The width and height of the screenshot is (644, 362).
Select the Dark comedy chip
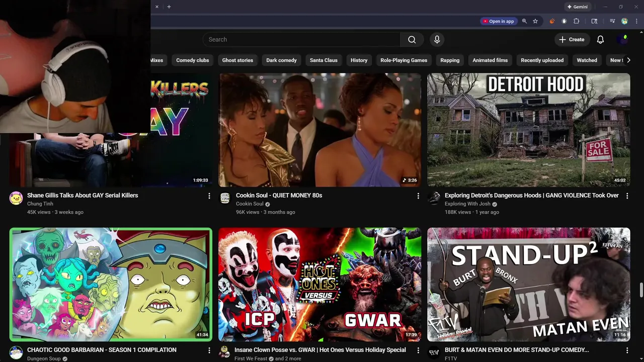pos(281,60)
